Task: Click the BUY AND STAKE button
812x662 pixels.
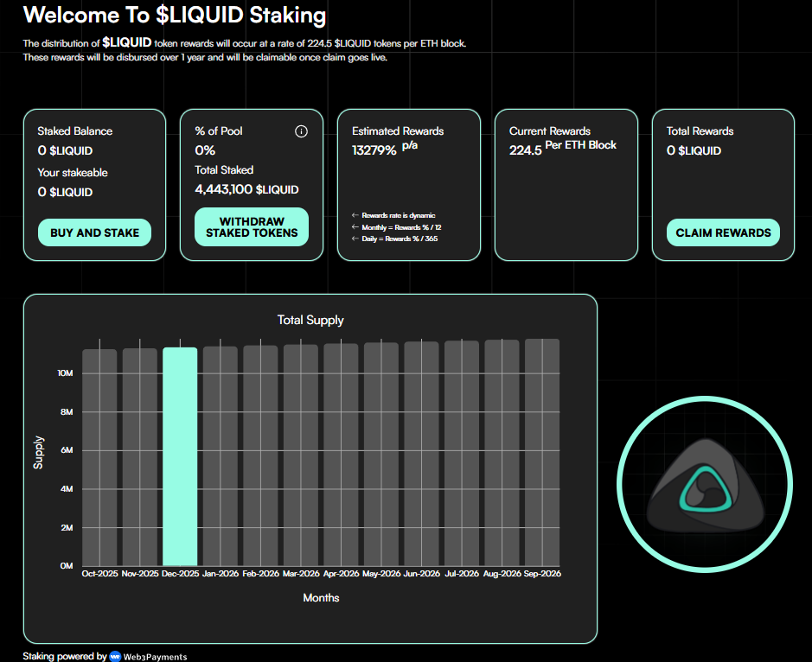Action: pos(94,232)
